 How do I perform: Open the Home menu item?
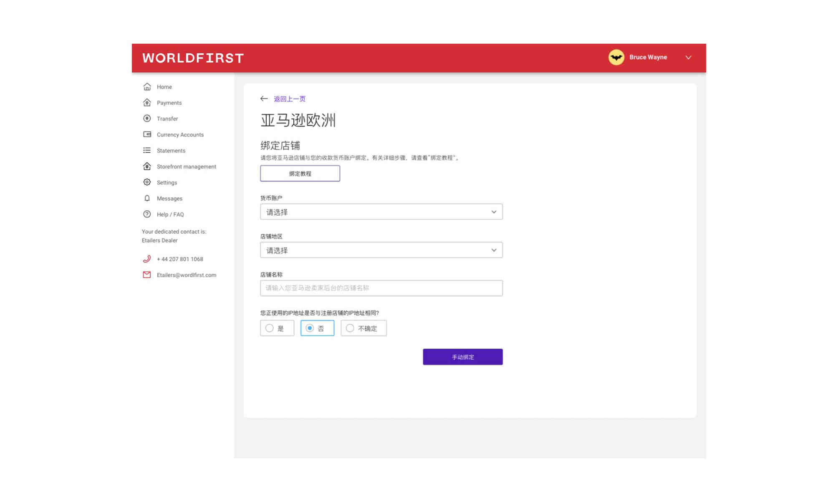tap(164, 87)
